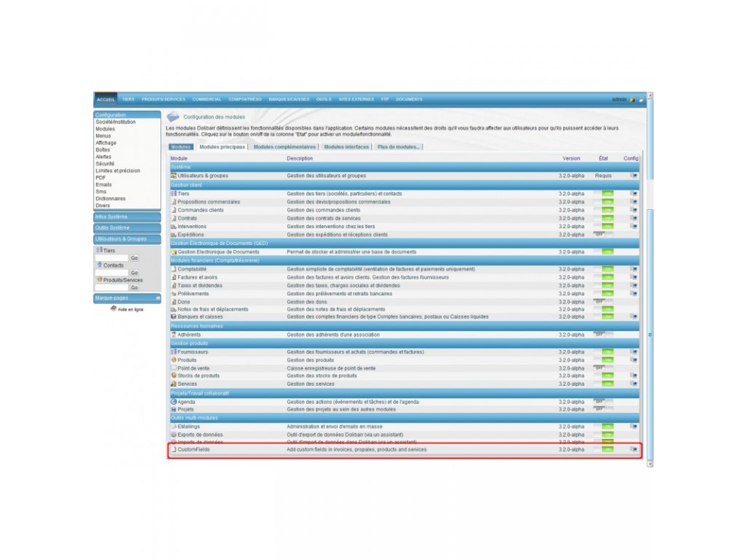Open config icon for EMailings module

(x=634, y=427)
